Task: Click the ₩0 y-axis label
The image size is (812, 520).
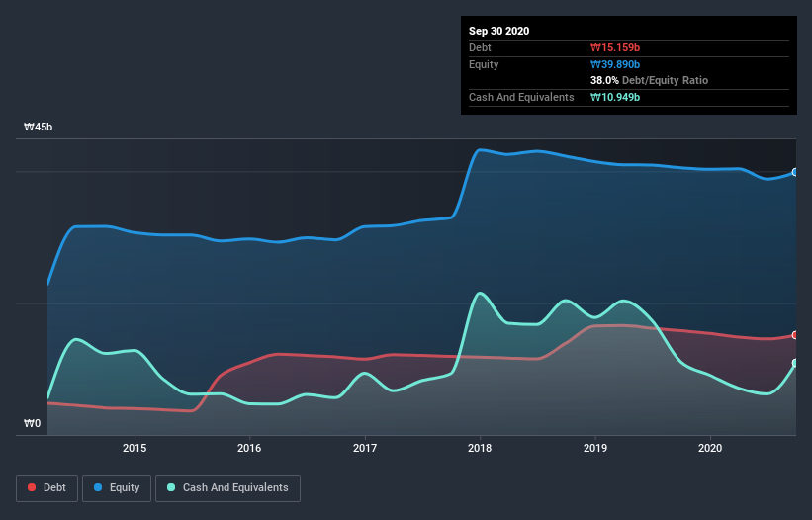Action: pos(32,424)
